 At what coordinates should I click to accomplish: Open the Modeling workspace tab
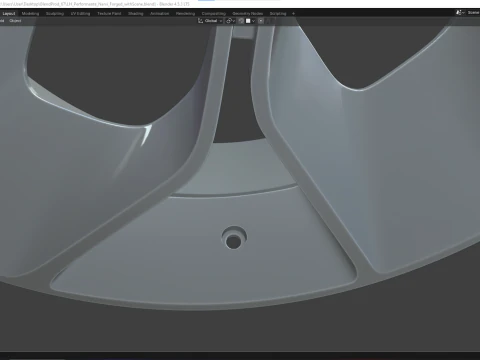pos(30,14)
